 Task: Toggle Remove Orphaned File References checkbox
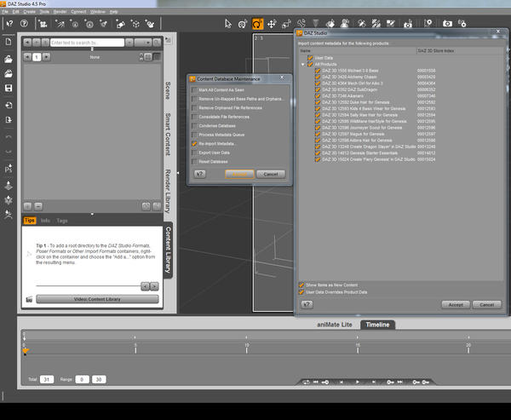point(194,108)
